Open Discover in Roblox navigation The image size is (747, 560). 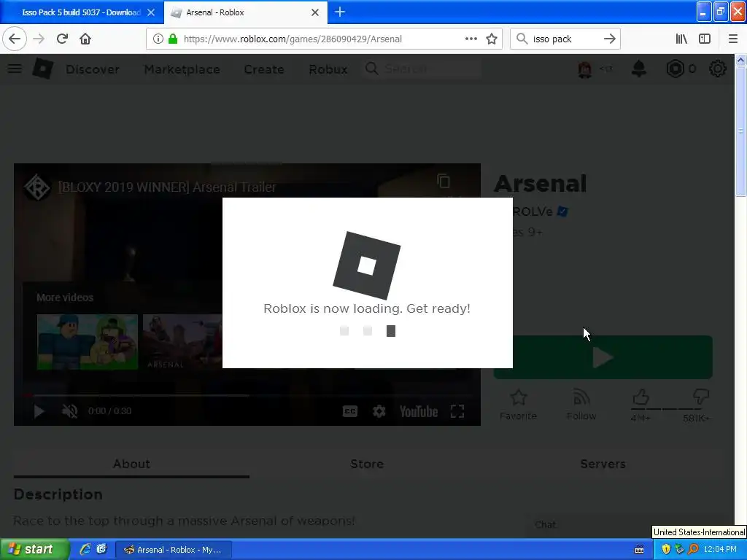93,69
